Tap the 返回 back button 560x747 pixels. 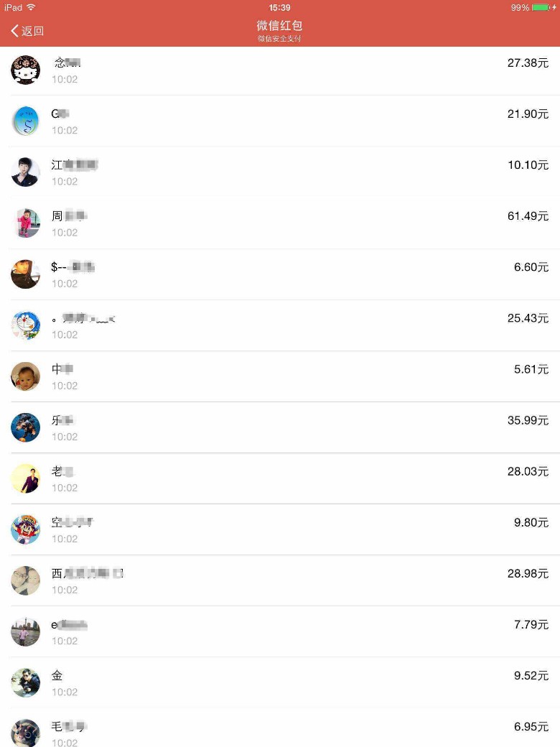pyautogui.click(x=27, y=31)
